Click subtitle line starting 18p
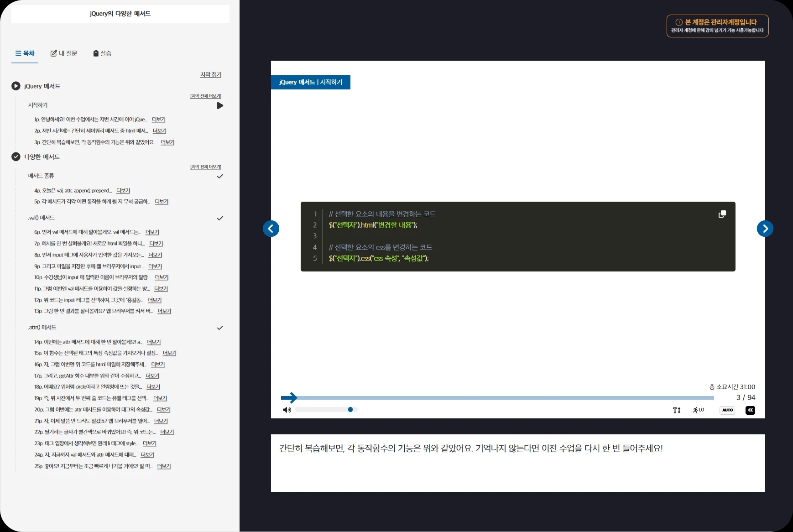 (x=88, y=387)
